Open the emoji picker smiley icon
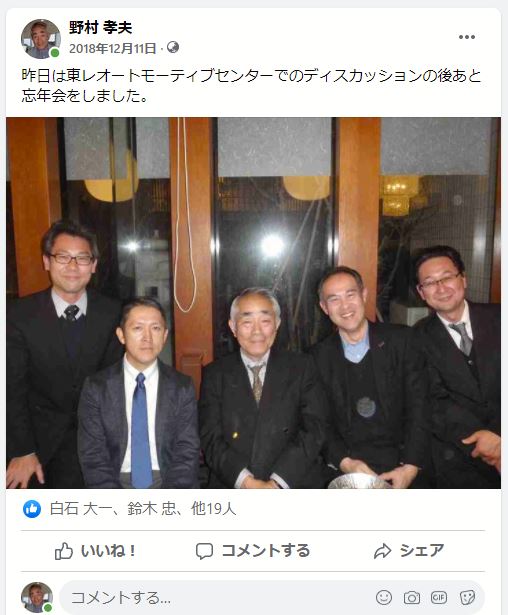The height and width of the screenshot is (615, 508). tap(384, 597)
